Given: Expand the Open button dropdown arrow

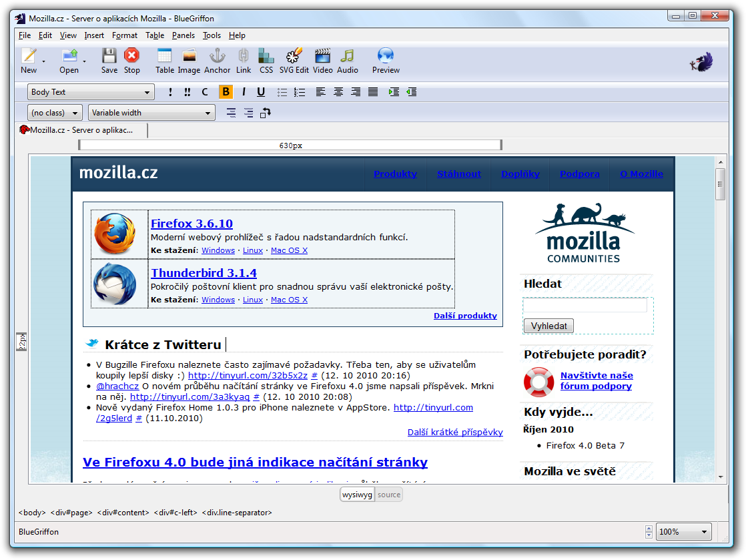Looking at the screenshot, I should 84,61.
